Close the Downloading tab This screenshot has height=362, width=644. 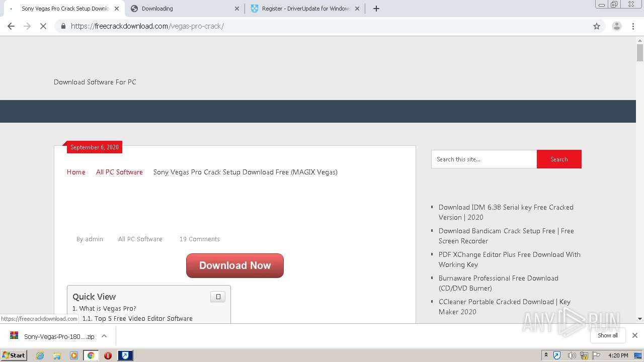point(237,9)
